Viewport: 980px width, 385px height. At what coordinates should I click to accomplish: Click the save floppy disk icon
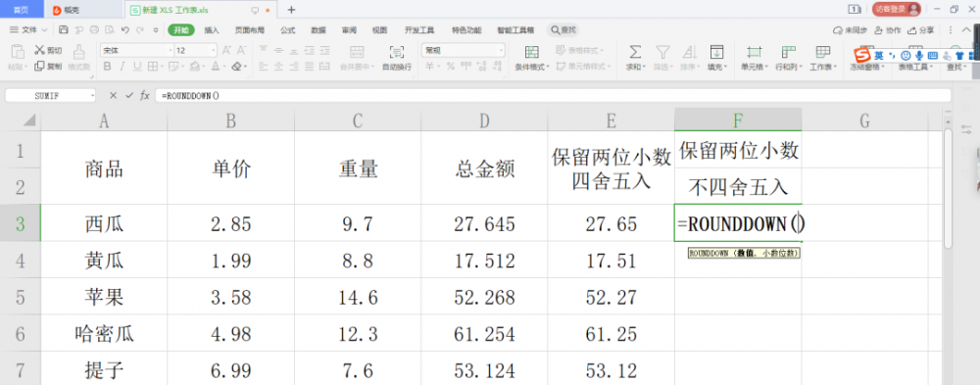click(x=63, y=29)
